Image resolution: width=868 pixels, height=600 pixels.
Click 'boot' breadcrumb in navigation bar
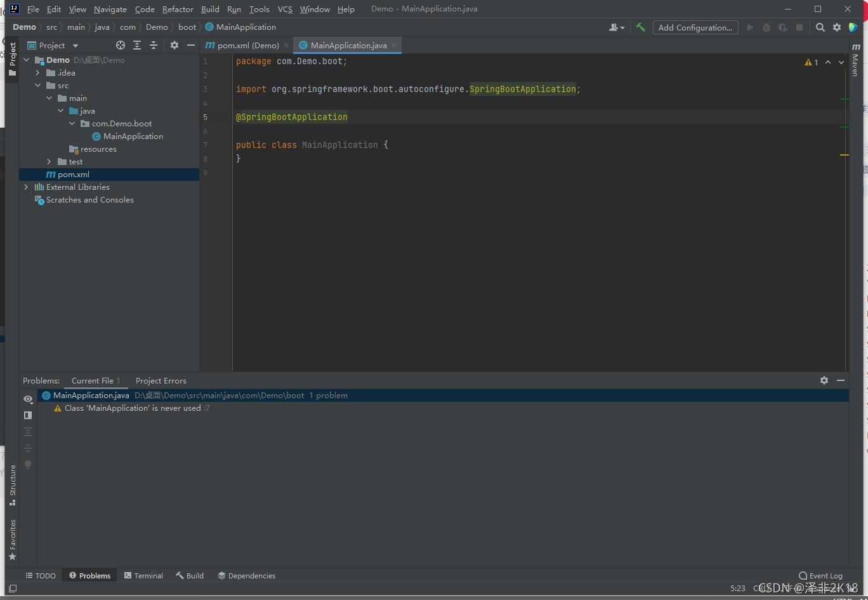pos(187,27)
